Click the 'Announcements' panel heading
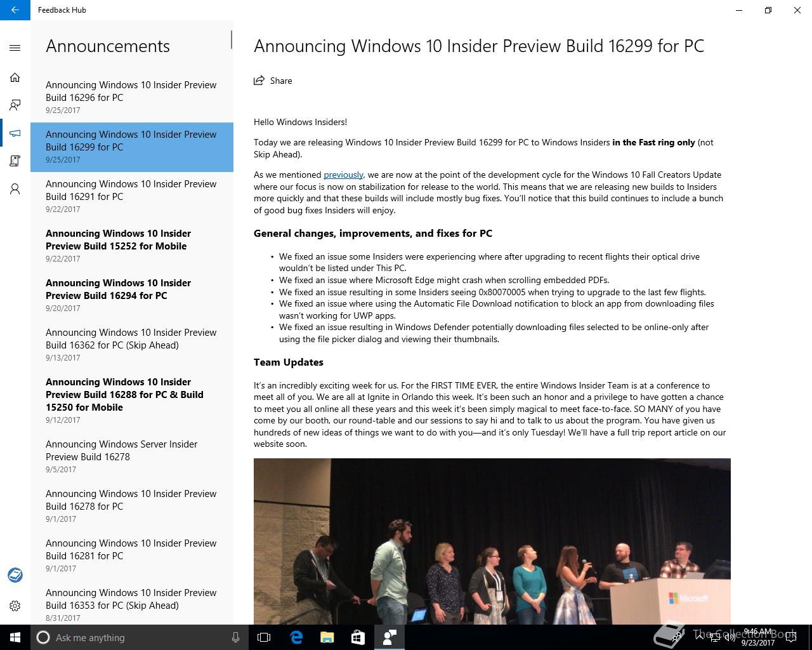The image size is (812, 650). click(108, 46)
